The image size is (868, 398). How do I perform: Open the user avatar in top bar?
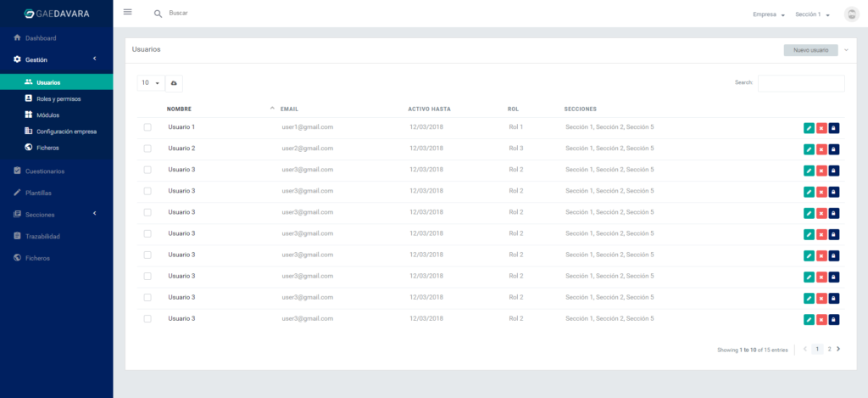[851, 14]
